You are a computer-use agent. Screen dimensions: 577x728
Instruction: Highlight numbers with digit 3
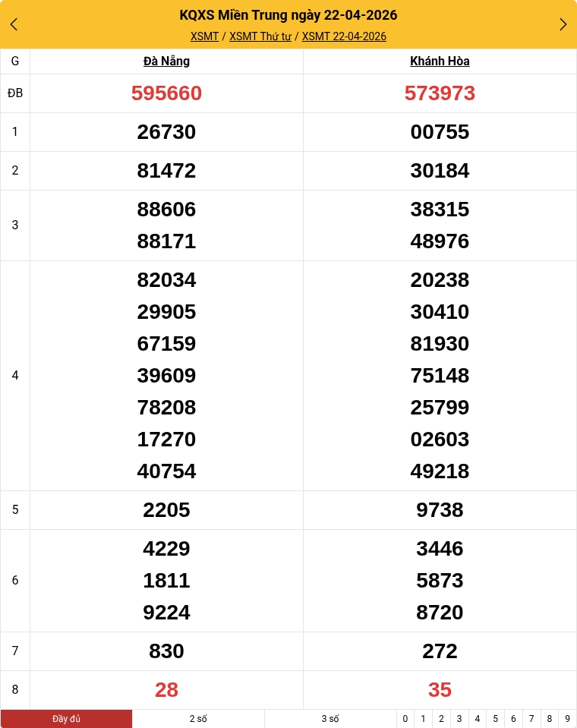coord(459,719)
